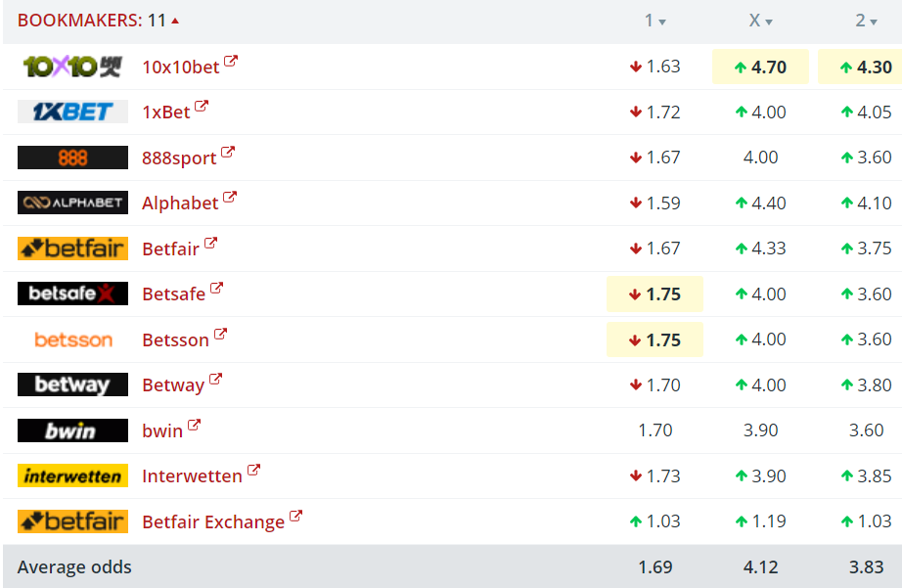The width and height of the screenshot is (902, 588).
Task: Click Betfair Exchange away odds 1.03
Action: point(866,521)
